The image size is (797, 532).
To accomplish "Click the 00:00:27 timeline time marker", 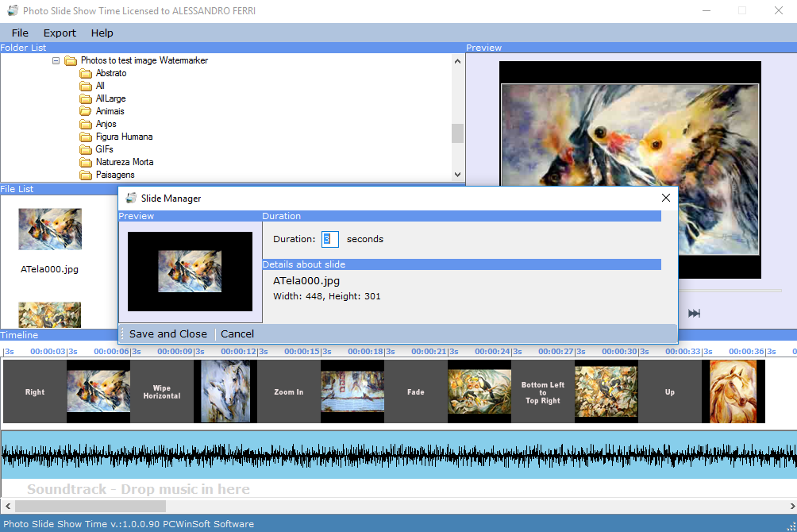I will point(556,352).
